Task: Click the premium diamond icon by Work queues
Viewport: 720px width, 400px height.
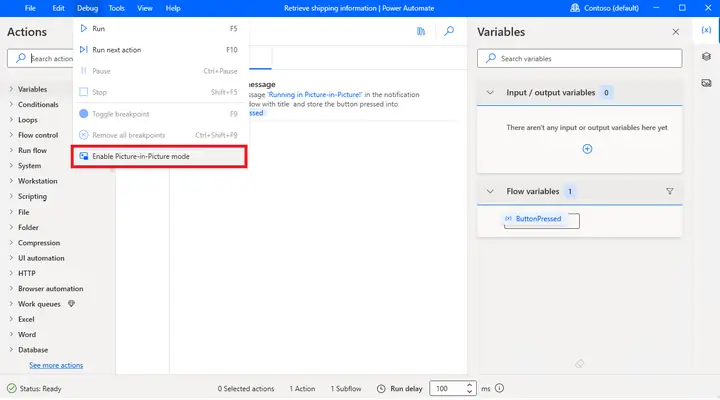Action: pyautogui.click(x=71, y=304)
